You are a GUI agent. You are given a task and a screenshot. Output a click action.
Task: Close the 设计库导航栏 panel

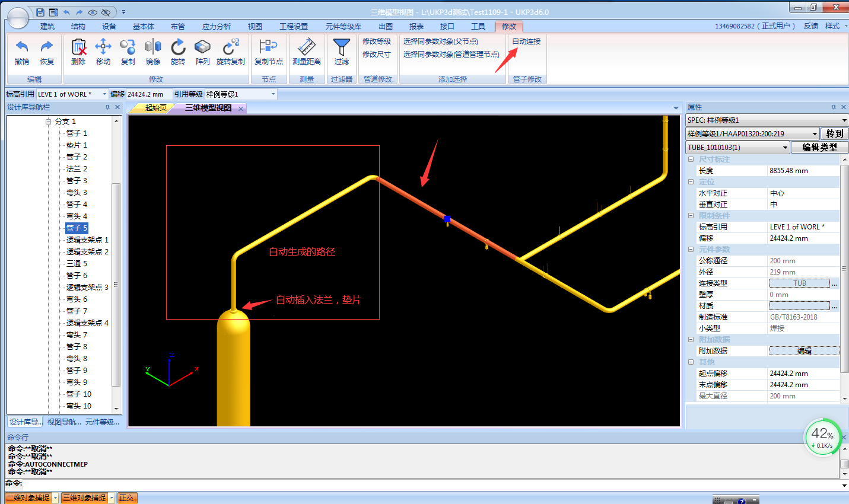point(117,107)
